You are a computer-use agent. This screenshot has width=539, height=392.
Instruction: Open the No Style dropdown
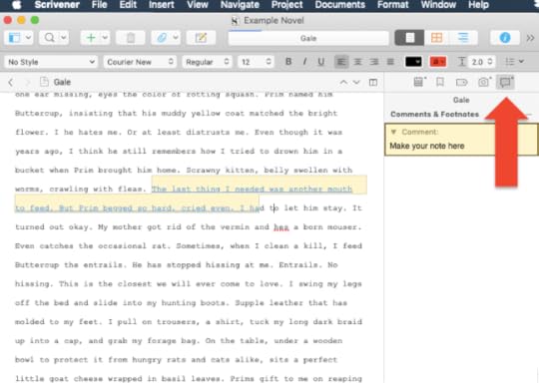click(x=51, y=62)
